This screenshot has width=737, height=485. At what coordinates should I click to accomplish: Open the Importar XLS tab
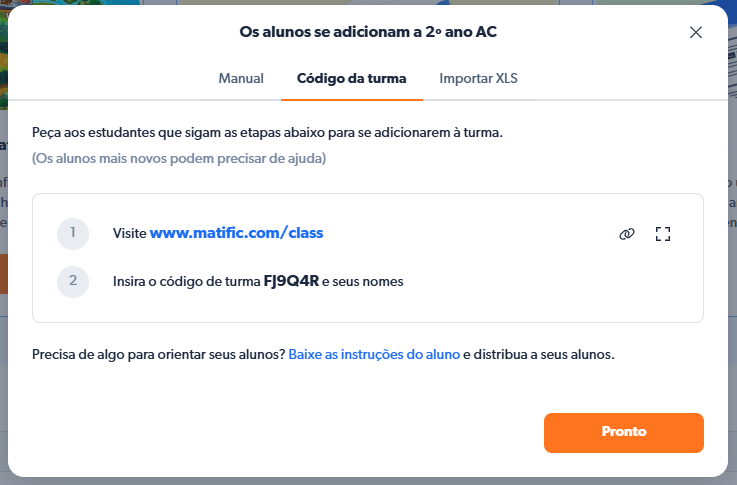pyautogui.click(x=479, y=78)
